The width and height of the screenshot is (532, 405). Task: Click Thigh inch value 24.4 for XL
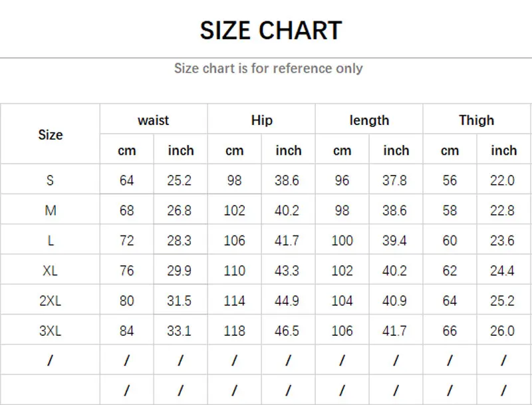click(x=502, y=271)
